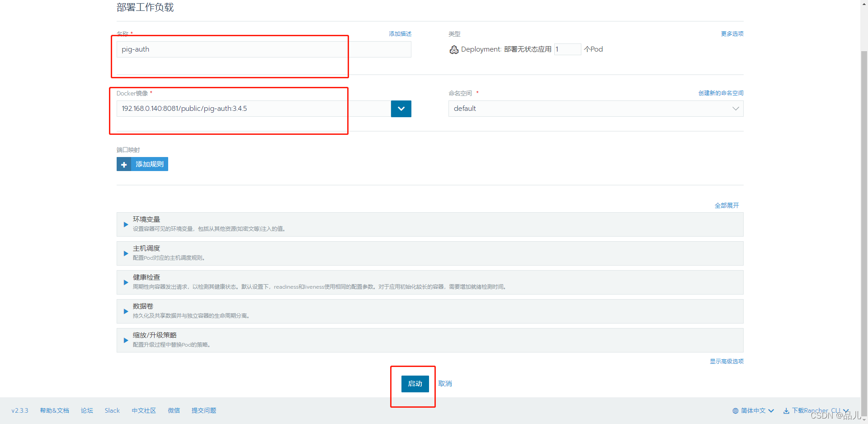
Task: Expand the 数据卷 section
Action: click(x=430, y=311)
